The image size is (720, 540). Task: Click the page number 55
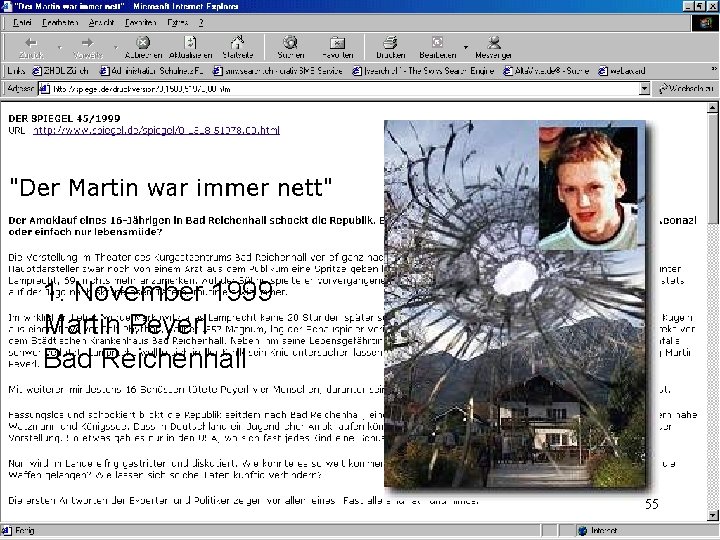652,504
